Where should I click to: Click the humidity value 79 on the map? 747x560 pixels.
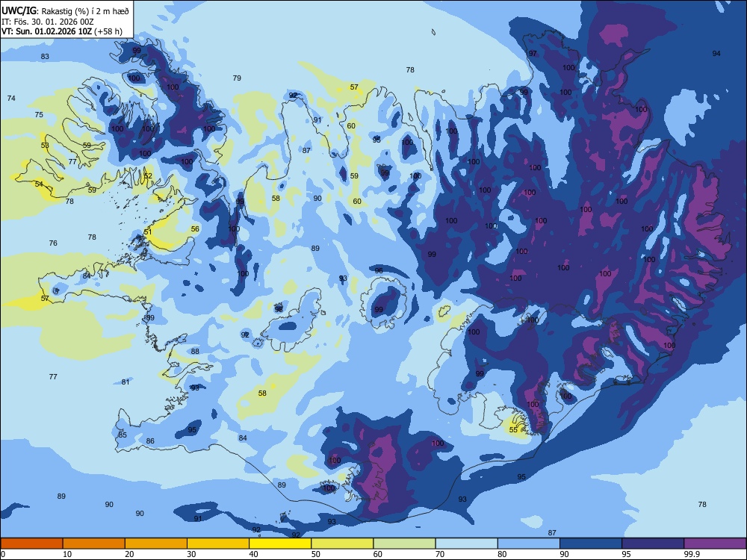coord(237,78)
